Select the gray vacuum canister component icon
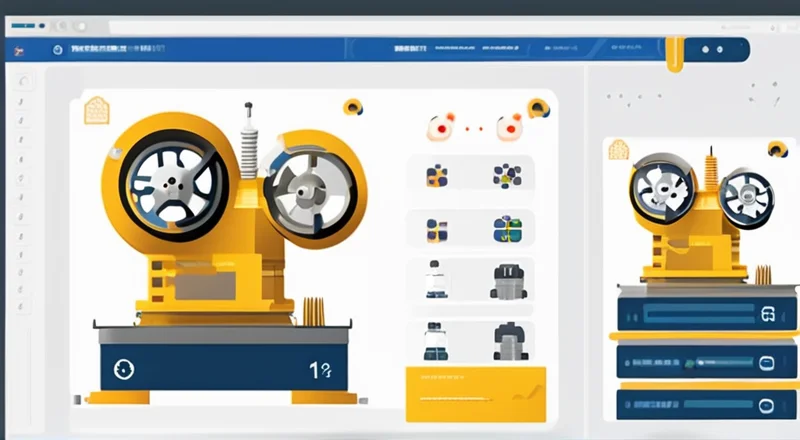Viewport: 800px width, 440px height. pos(506,281)
